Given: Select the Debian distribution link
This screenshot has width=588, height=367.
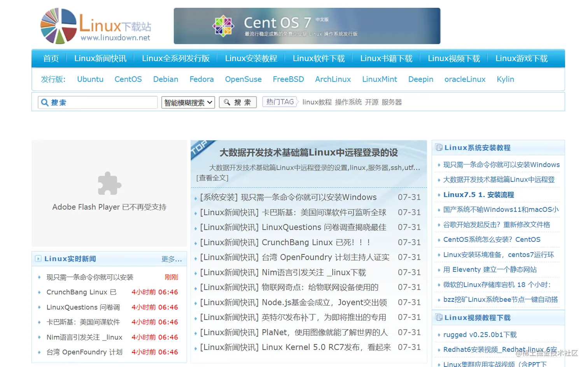Looking at the screenshot, I should (x=166, y=79).
